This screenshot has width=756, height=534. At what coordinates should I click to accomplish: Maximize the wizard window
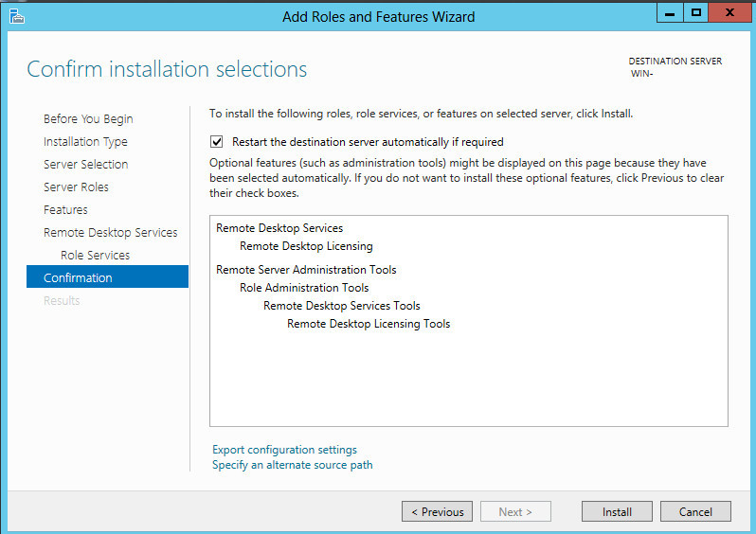[695, 13]
